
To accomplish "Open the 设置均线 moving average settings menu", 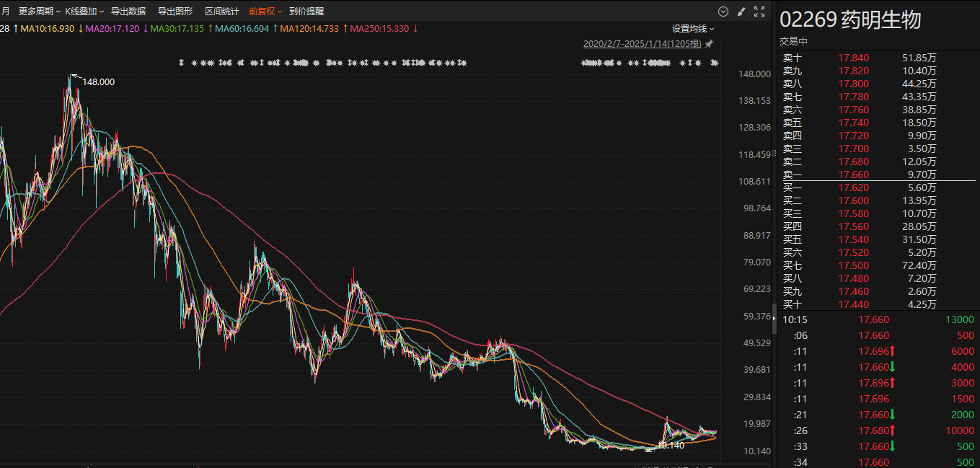I will (693, 29).
